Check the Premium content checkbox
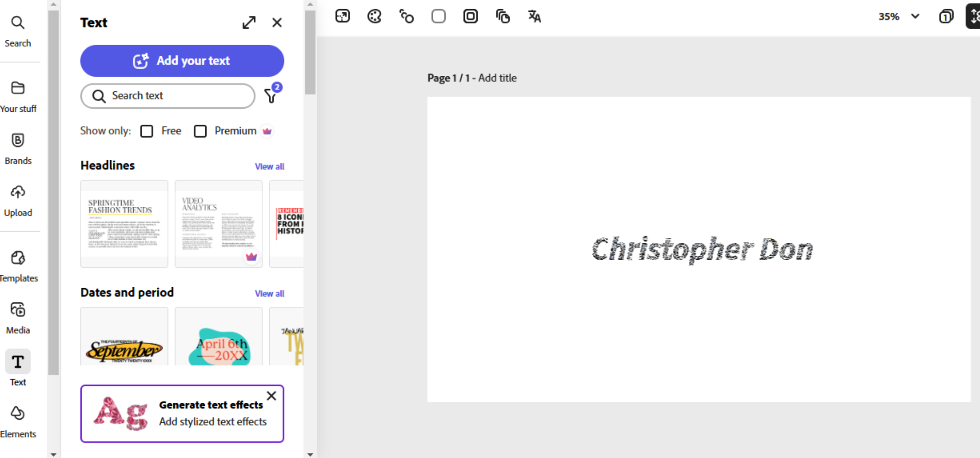 tap(200, 131)
